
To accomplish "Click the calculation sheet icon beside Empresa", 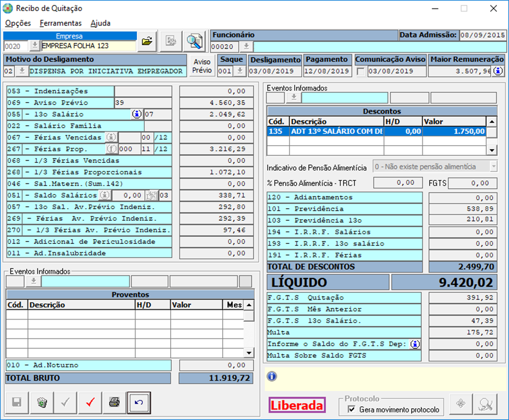I will click(171, 41).
